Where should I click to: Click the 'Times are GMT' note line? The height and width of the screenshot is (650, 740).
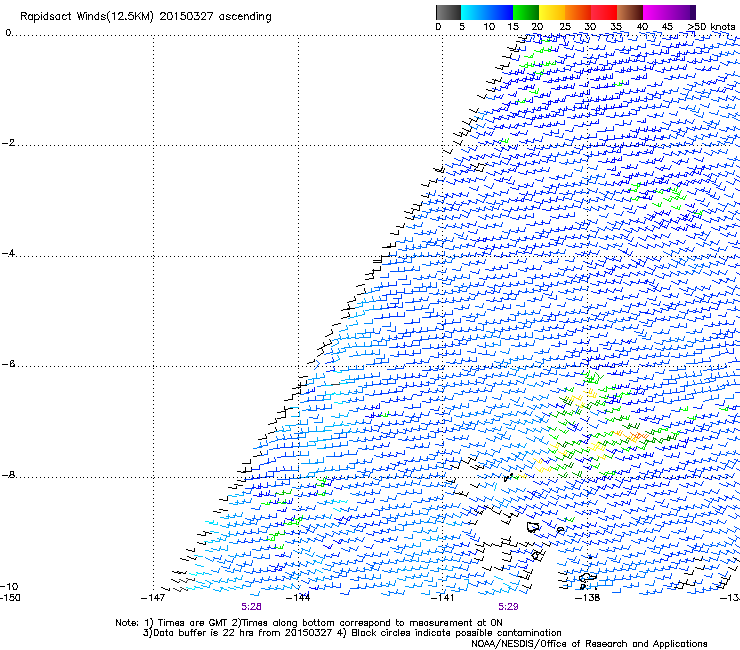click(x=309, y=623)
